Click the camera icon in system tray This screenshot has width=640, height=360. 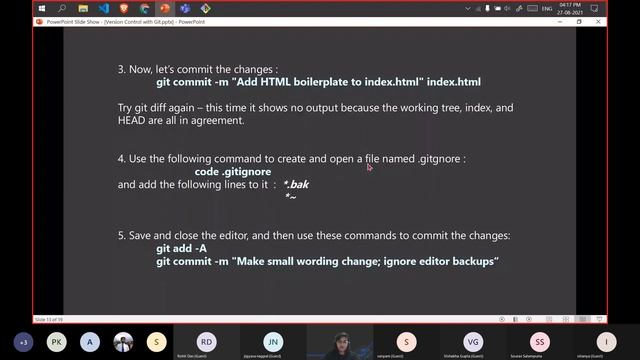click(498, 8)
